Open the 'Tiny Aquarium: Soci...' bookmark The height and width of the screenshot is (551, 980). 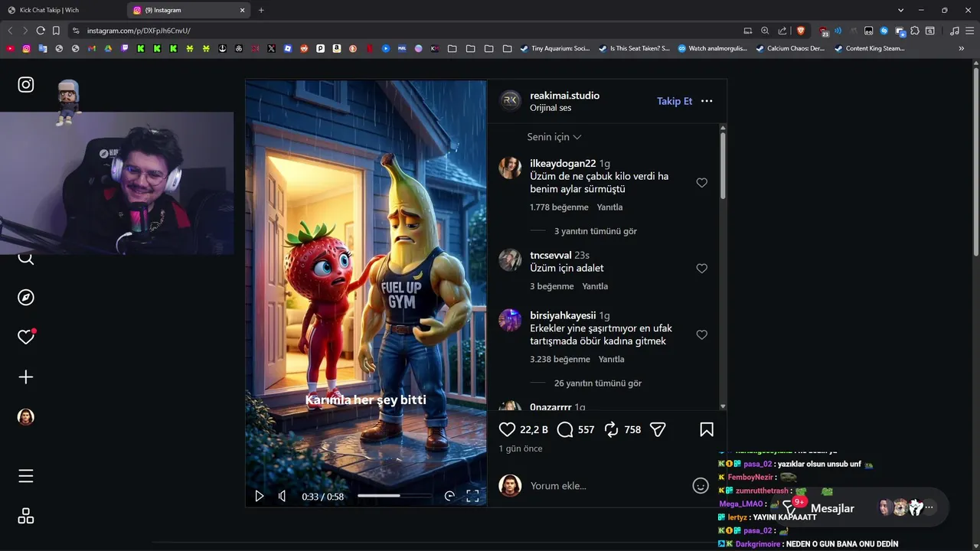click(555, 48)
